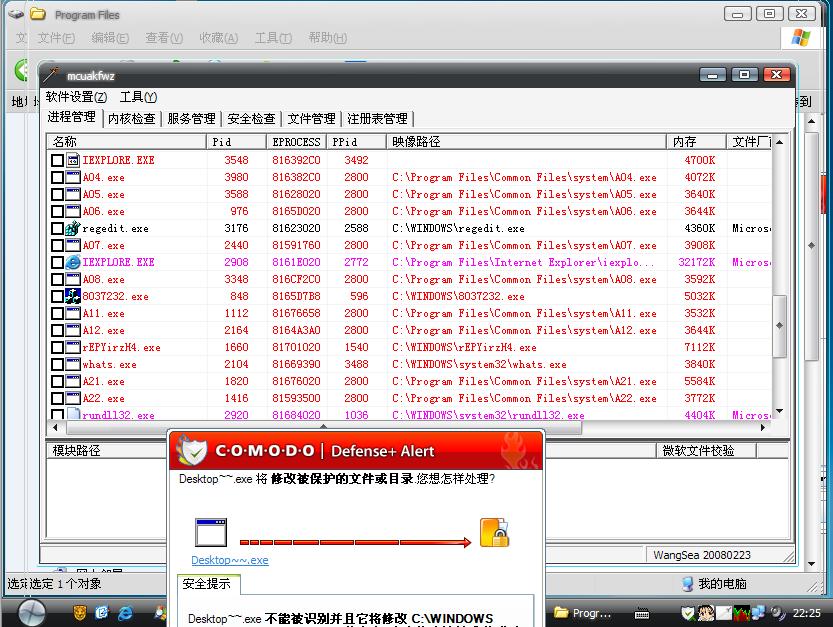This screenshot has width=833, height=627.
Task: Tick the checkbox for rEPYirzH4.exe
Action: click(57, 347)
